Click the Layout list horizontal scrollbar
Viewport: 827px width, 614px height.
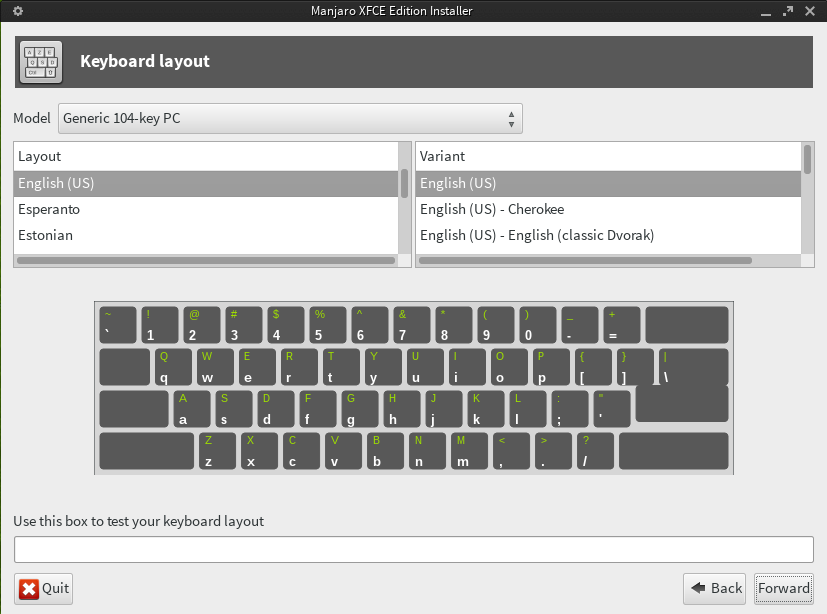(x=206, y=261)
